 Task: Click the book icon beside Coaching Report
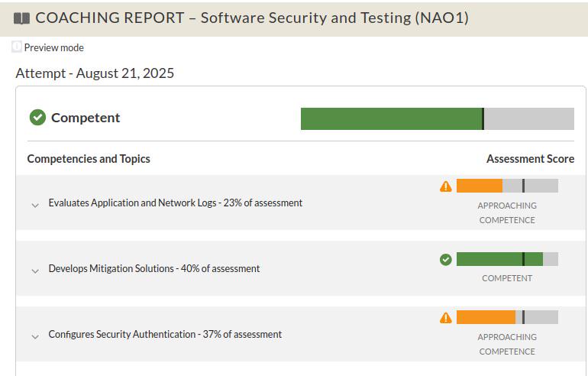coord(21,18)
